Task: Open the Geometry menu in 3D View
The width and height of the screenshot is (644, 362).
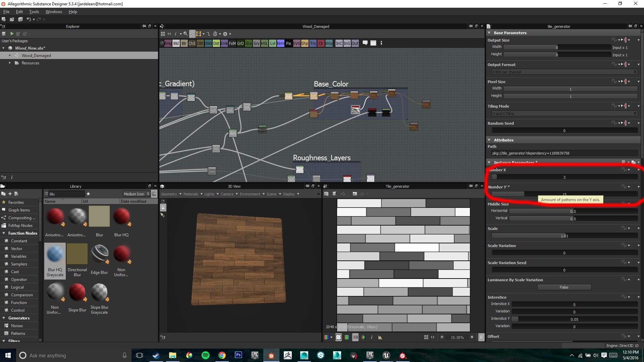Action: point(171,194)
